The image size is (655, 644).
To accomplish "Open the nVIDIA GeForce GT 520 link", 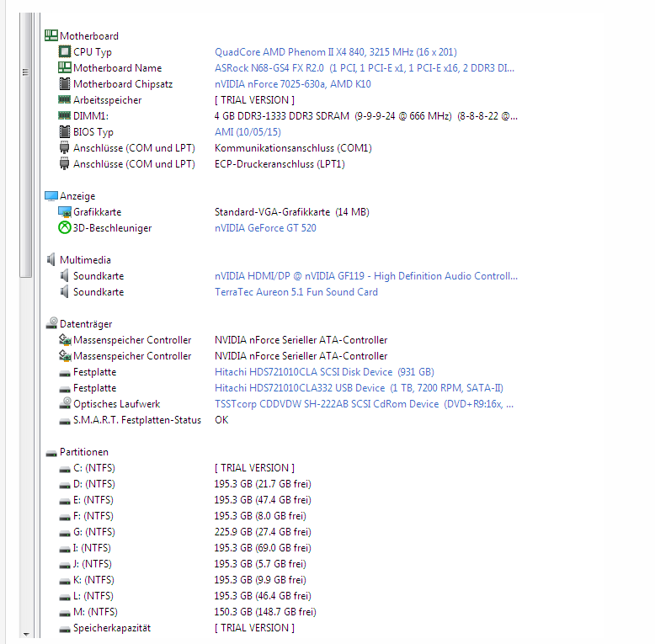I will tap(265, 228).
